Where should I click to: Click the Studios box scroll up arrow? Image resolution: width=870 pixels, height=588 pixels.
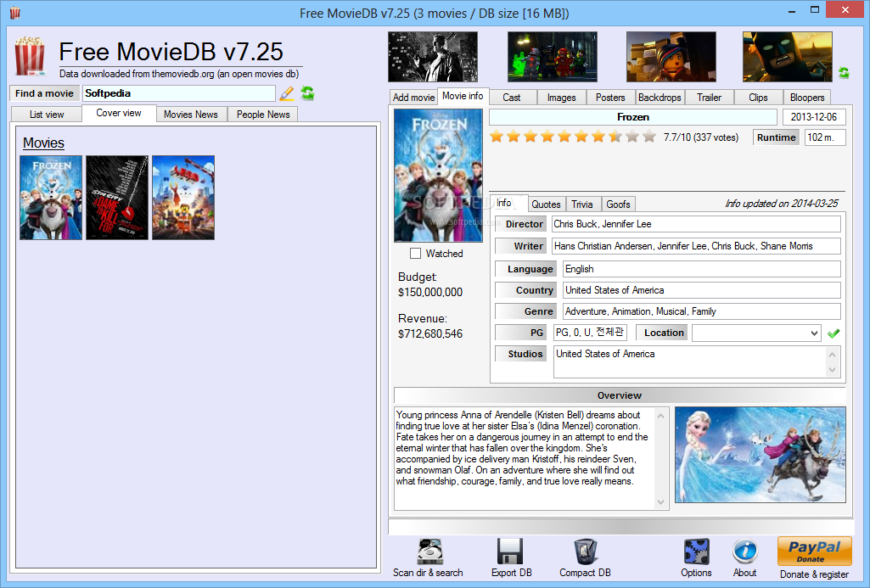[832, 355]
